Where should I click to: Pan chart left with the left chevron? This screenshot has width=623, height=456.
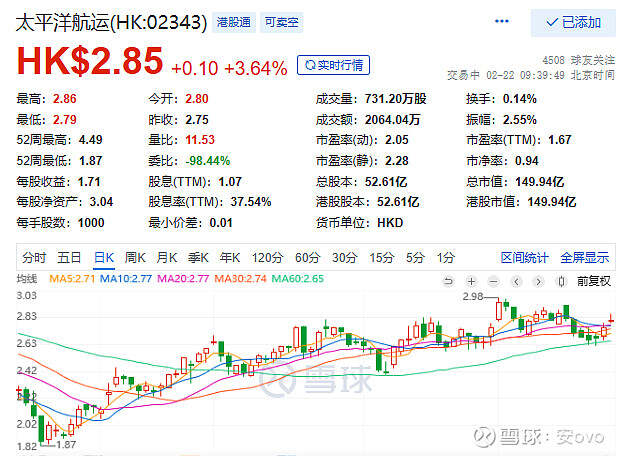(516, 282)
